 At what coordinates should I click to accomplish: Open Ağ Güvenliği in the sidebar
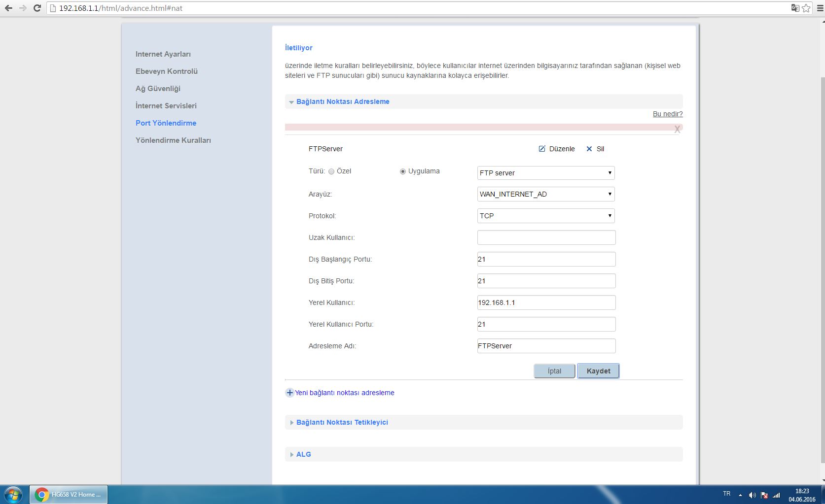[x=158, y=89]
